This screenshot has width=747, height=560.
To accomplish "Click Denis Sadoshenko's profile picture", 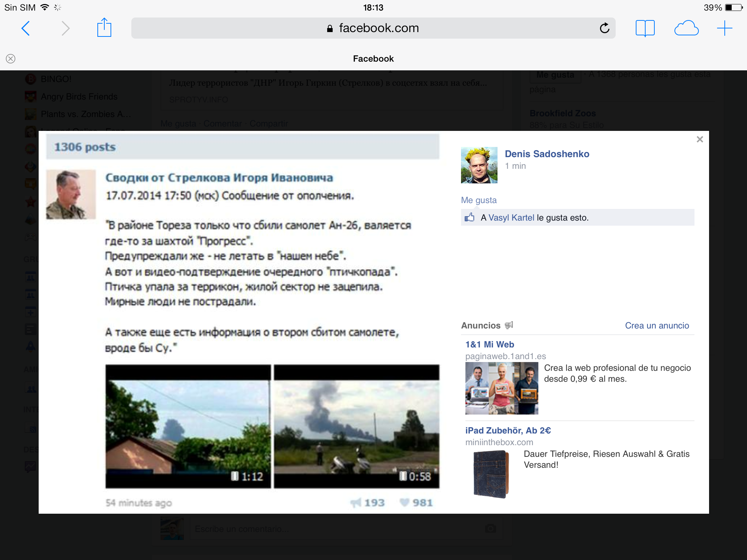I will click(x=479, y=165).
